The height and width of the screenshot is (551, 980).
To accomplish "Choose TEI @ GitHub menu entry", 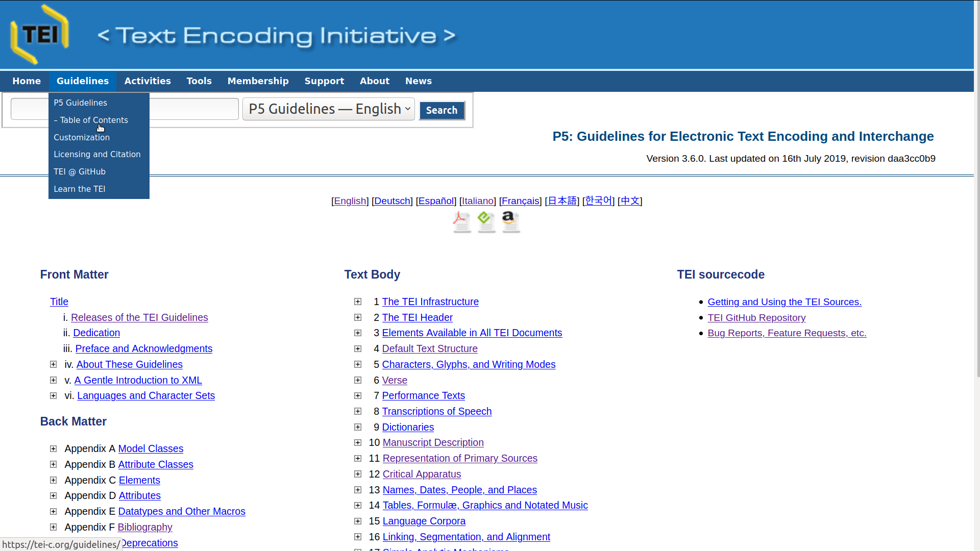I will 80,171.
